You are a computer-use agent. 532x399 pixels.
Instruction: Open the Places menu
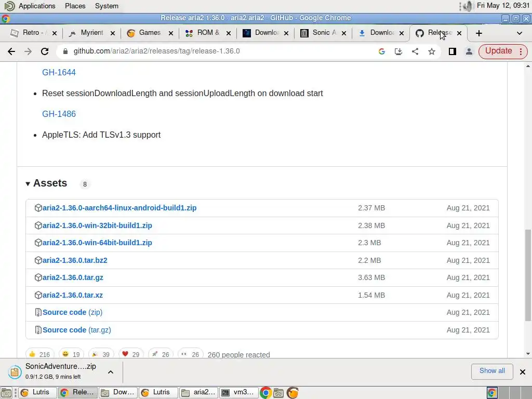(75, 6)
